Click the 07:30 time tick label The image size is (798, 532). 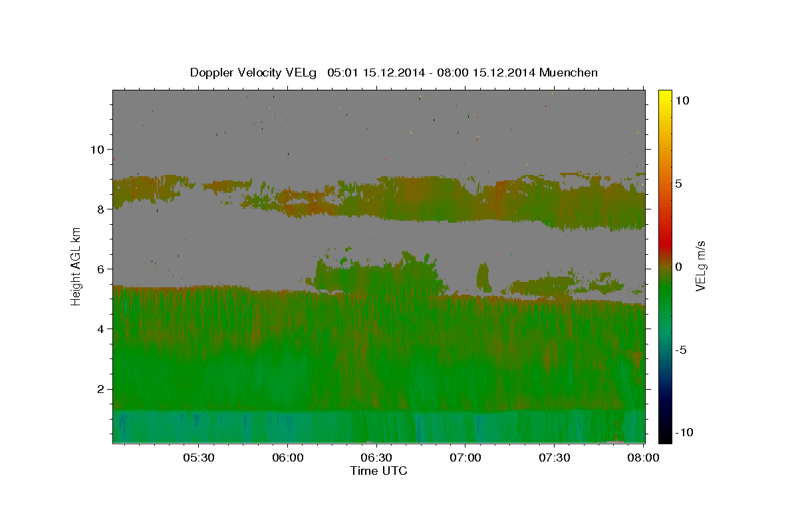point(555,458)
